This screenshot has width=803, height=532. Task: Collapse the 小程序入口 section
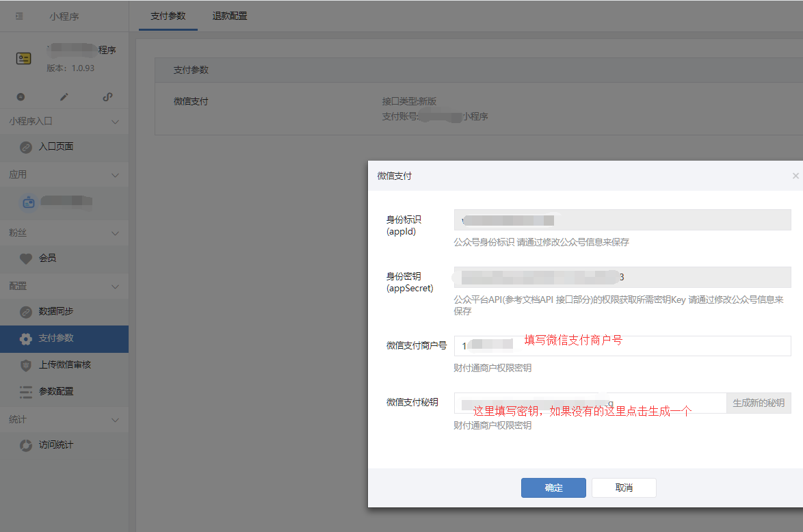(115, 122)
